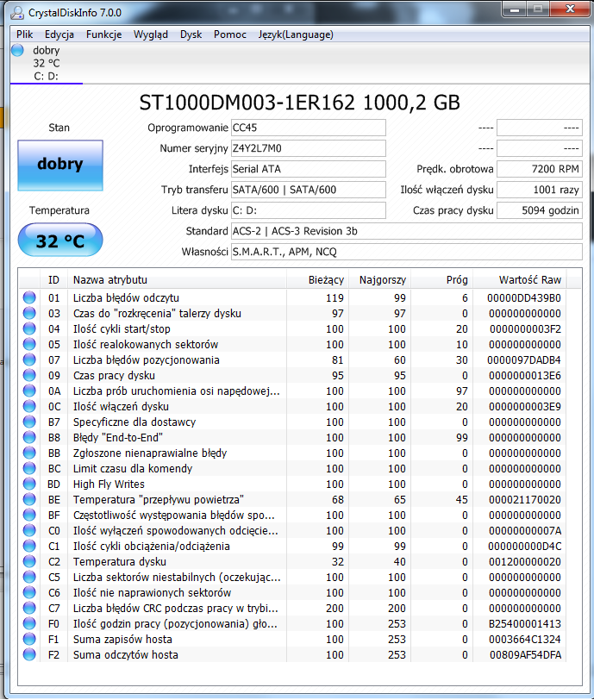Open the Język(Language) menu
Screen dimensions: 594x700
(x=296, y=34)
